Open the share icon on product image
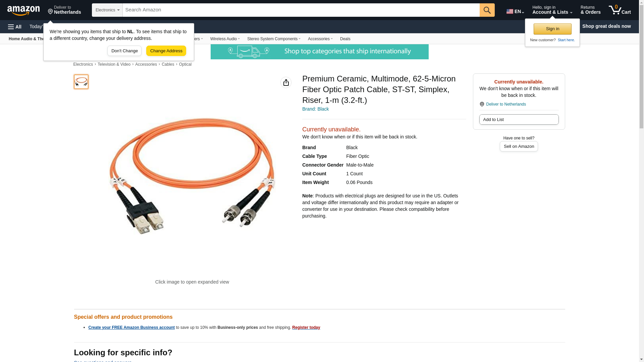The width and height of the screenshot is (644, 362). [x=286, y=82]
